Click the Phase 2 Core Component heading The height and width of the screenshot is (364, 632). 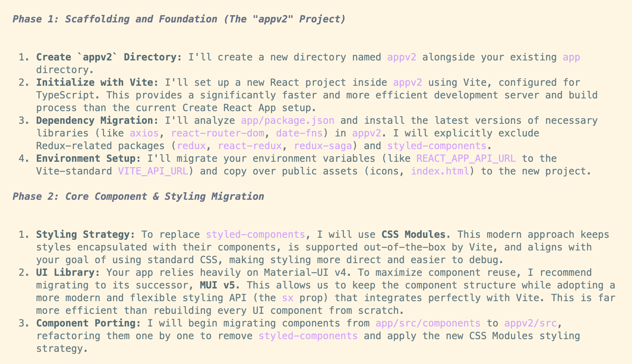click(x=138, y=197)
